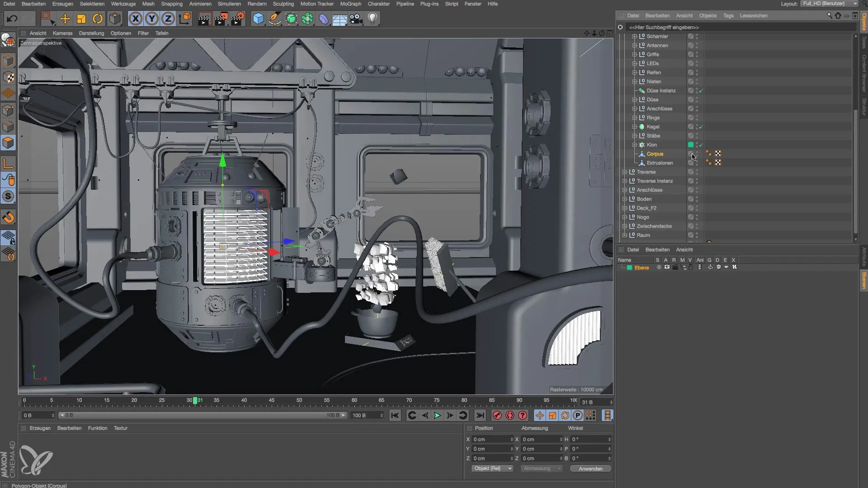Select the Corpus object
The width and height of the screenshot is (868, 488).
655,154
